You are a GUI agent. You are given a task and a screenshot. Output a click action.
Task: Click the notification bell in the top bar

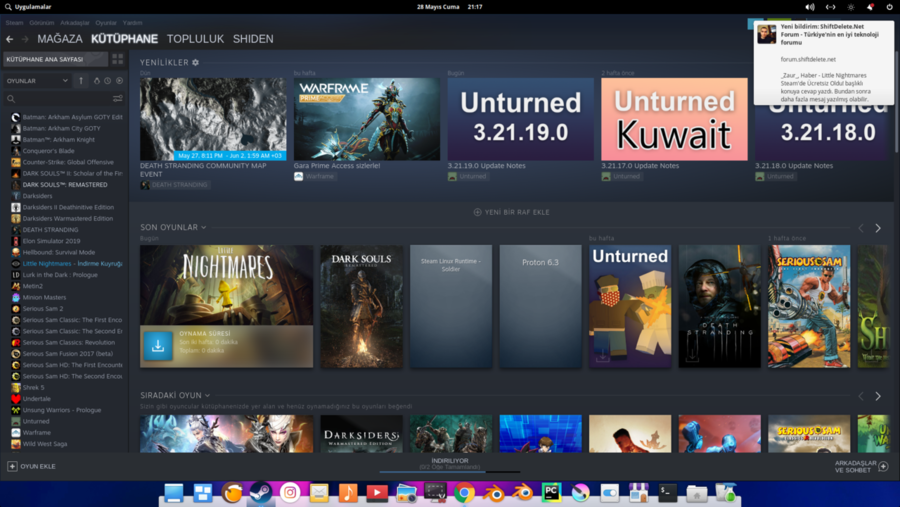click(870, 7)
